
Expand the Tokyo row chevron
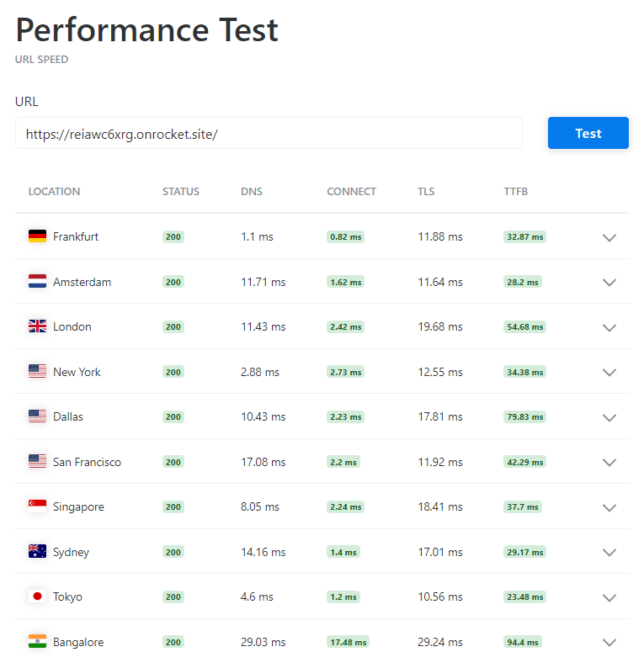[609, 597]
